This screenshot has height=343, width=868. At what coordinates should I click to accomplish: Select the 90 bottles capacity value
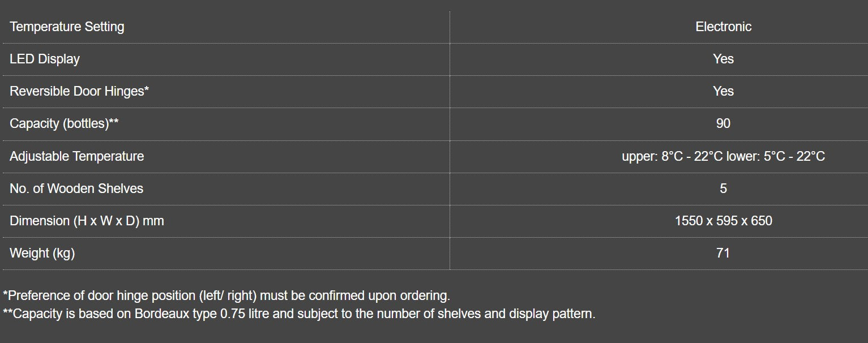click(723, 123)
